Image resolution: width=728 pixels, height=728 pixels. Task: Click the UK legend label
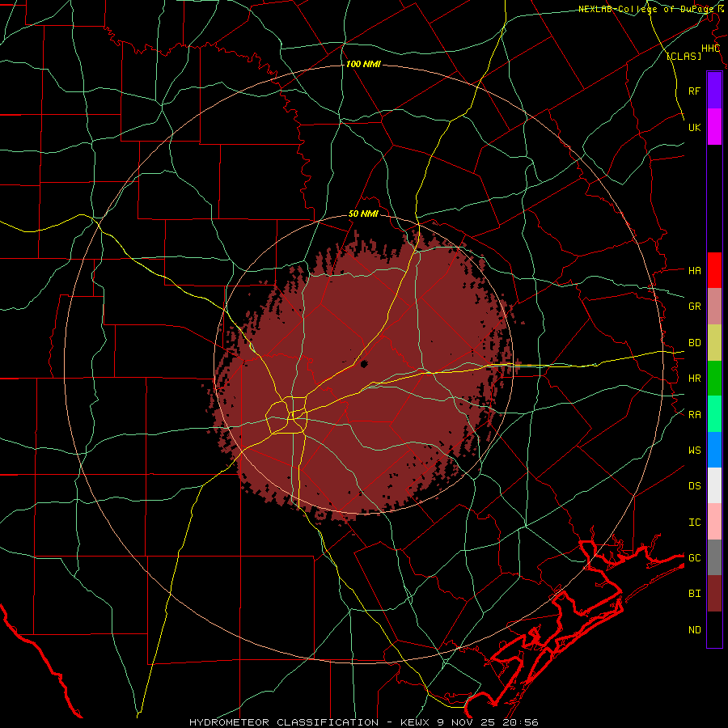694,127
